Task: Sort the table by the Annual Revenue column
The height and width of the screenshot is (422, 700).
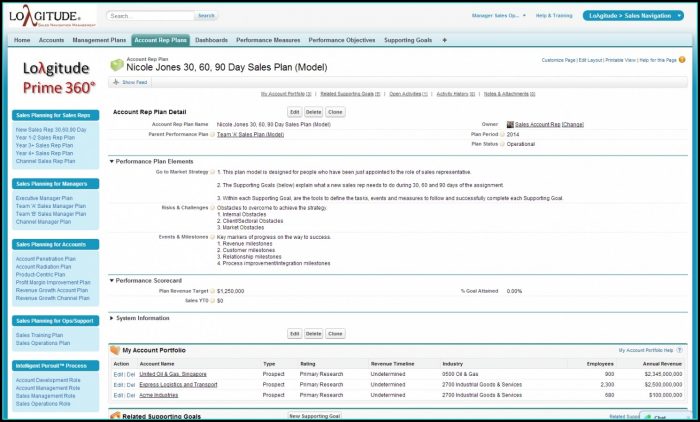Action: coord(662,364)
